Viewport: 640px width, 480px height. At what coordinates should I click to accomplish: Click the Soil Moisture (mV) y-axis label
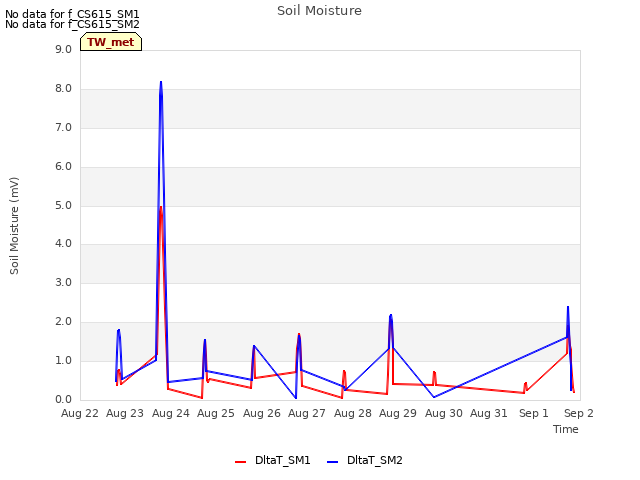14,226
